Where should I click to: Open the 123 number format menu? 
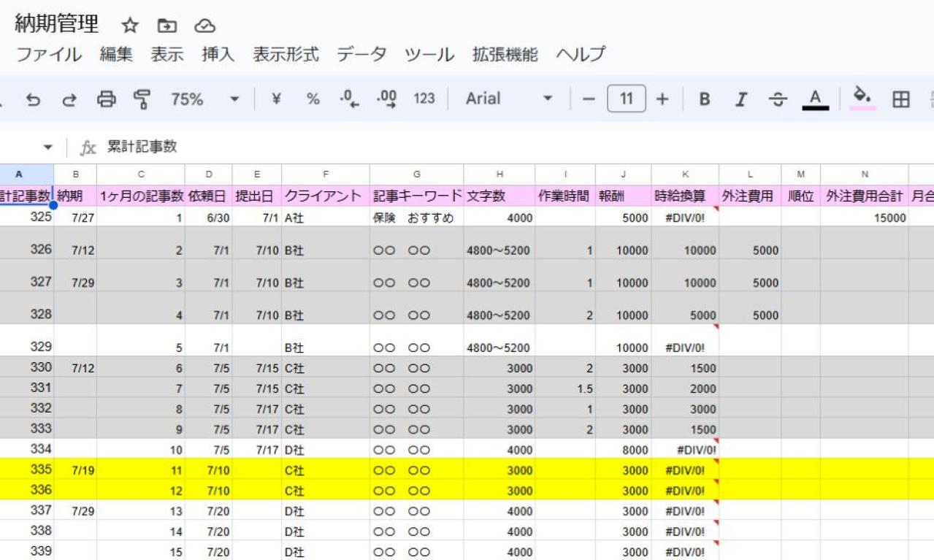pos(424,99)
